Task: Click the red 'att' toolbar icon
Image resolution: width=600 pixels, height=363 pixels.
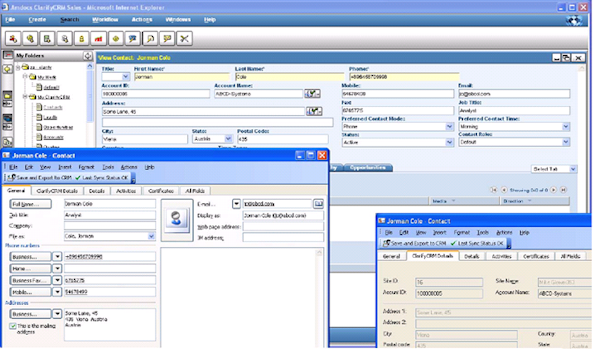Action: 98,39
